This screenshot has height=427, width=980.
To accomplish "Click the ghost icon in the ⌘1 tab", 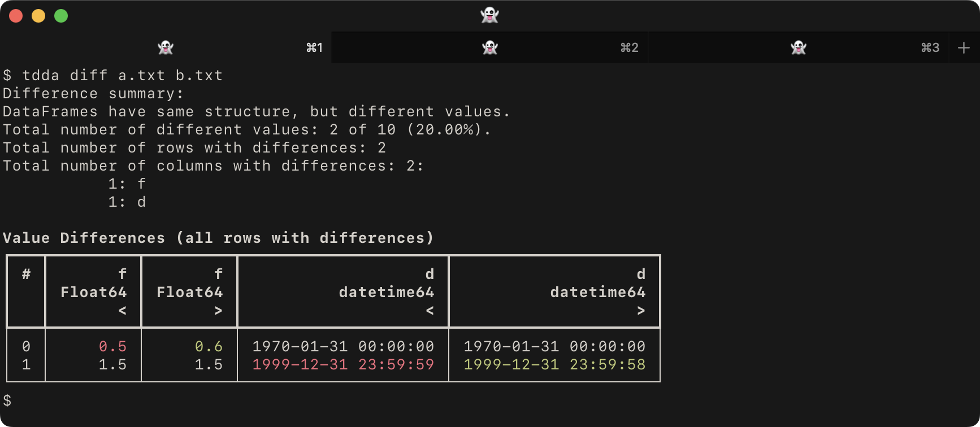I will pyautogui.click(x=166, y=47).
